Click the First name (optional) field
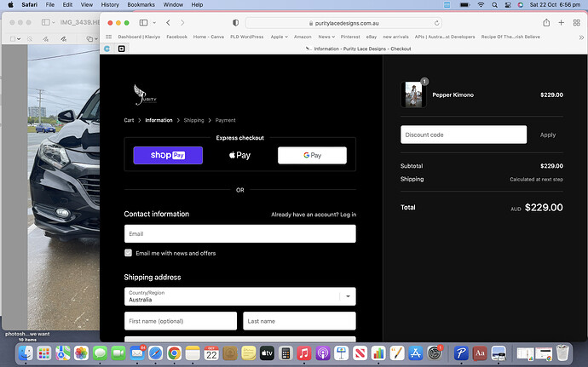 click(181, 321)
